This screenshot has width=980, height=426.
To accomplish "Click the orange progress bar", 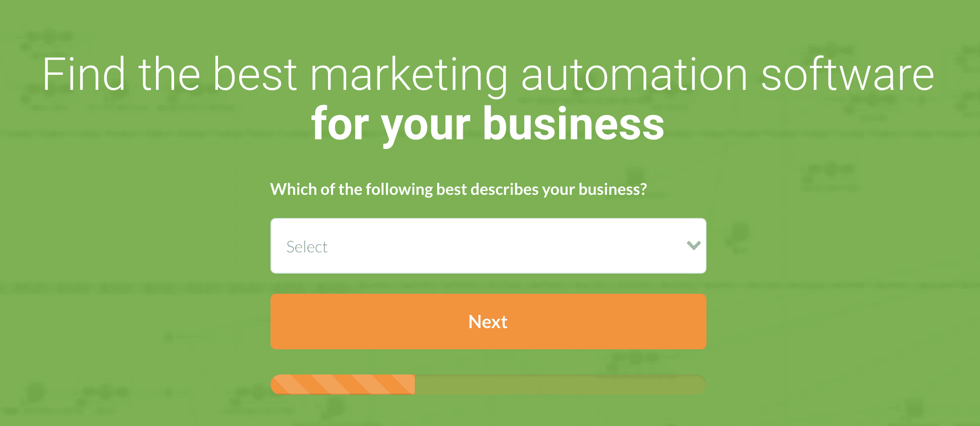I will [488, 385].
